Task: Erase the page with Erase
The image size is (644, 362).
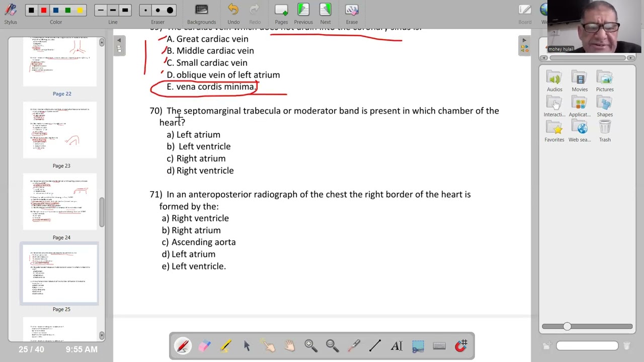Action: pos(352,13)
